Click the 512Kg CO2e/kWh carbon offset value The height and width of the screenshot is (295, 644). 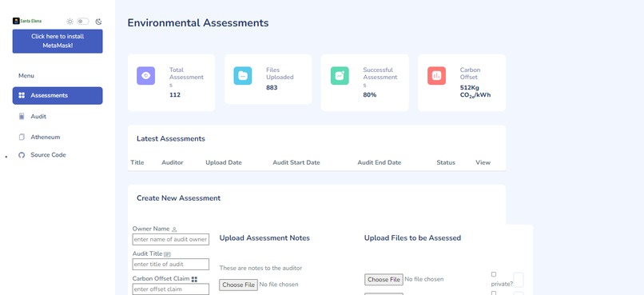coord(475,91)
